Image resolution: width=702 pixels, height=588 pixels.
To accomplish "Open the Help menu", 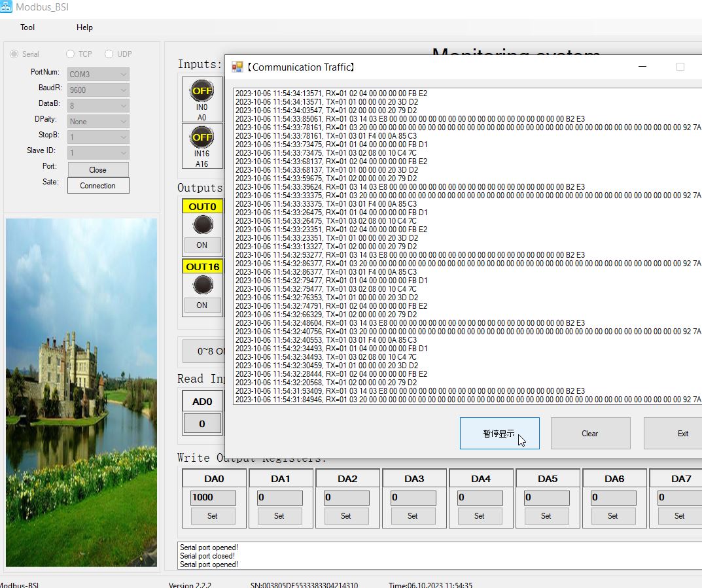I will pyautogui.click(x=84, y=27).
